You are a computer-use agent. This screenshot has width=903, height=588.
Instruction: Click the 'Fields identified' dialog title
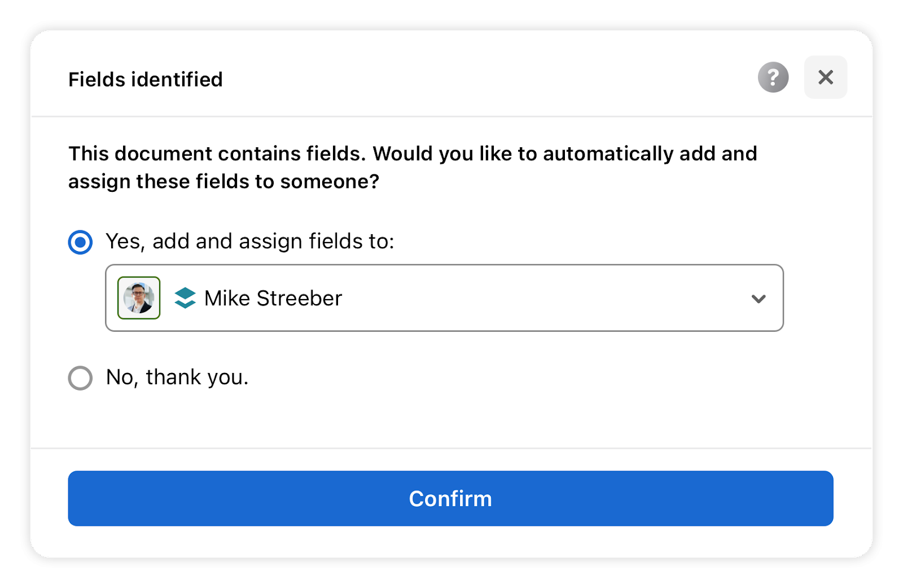pyautogui.click(x=146, y=80)
